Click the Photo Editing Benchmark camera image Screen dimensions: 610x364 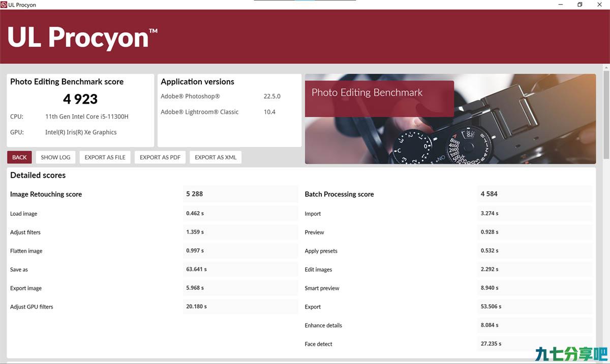[450, 119]
